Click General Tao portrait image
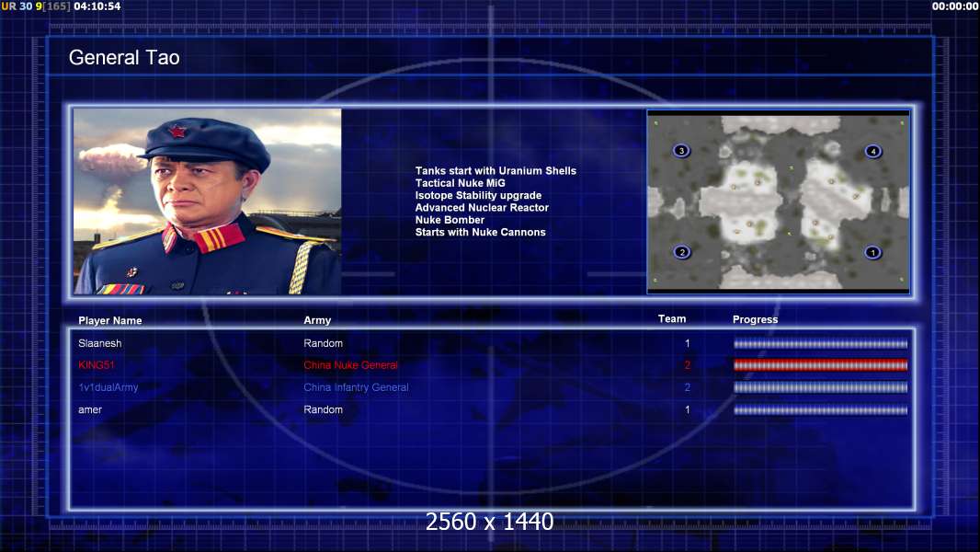Screen dimensions: 980x552 coord(208,201)
